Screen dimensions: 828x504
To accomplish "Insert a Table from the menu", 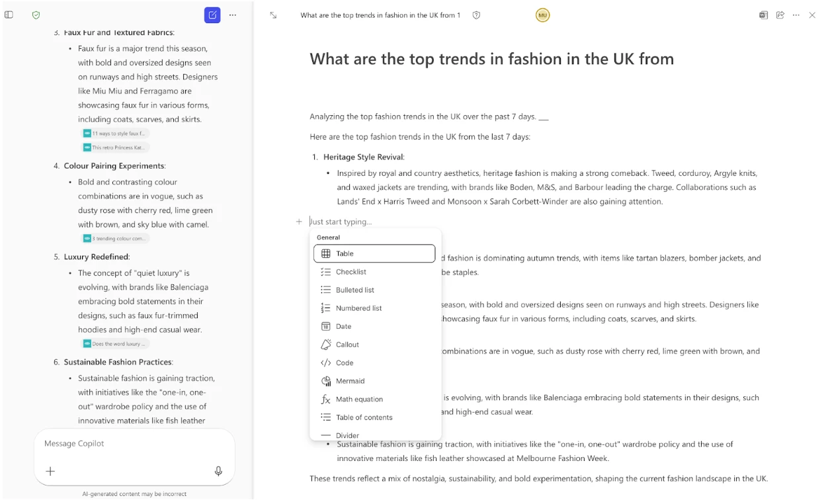I will click(374, 253).
